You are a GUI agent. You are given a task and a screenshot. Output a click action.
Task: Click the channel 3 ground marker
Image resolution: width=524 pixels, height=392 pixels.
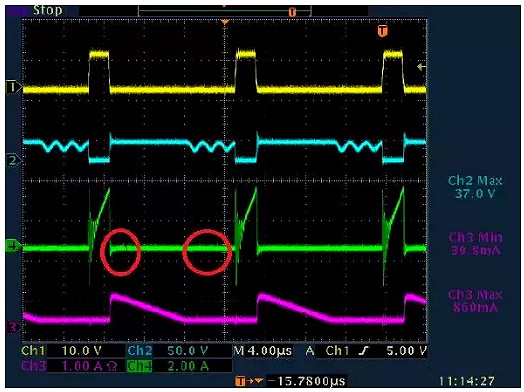13,326
